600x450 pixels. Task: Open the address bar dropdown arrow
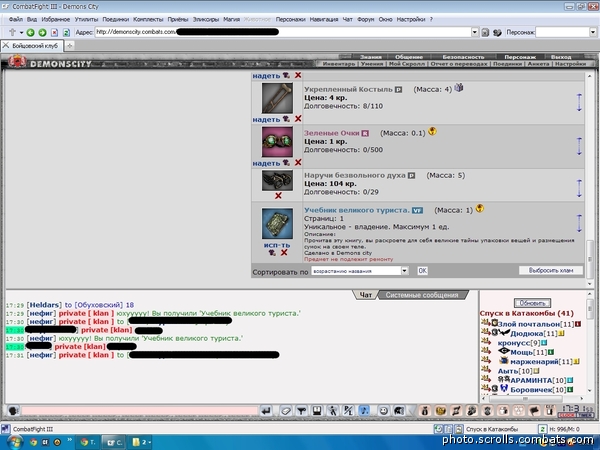474,32
